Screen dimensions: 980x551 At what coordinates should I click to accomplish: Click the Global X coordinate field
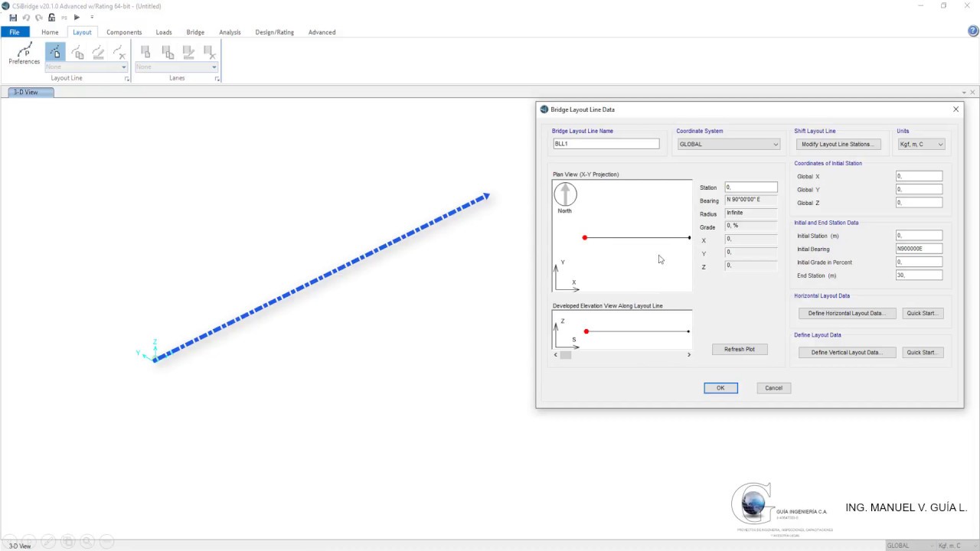click(x=919, y=177)
